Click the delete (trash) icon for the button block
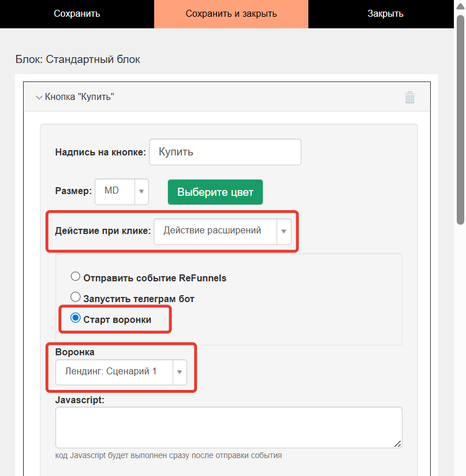 coord(410,97)
